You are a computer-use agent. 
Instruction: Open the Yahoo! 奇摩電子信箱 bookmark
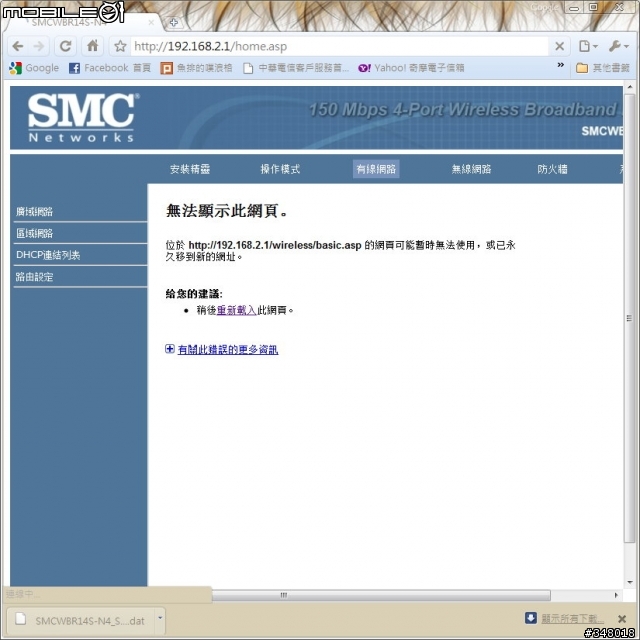(411, 68)
